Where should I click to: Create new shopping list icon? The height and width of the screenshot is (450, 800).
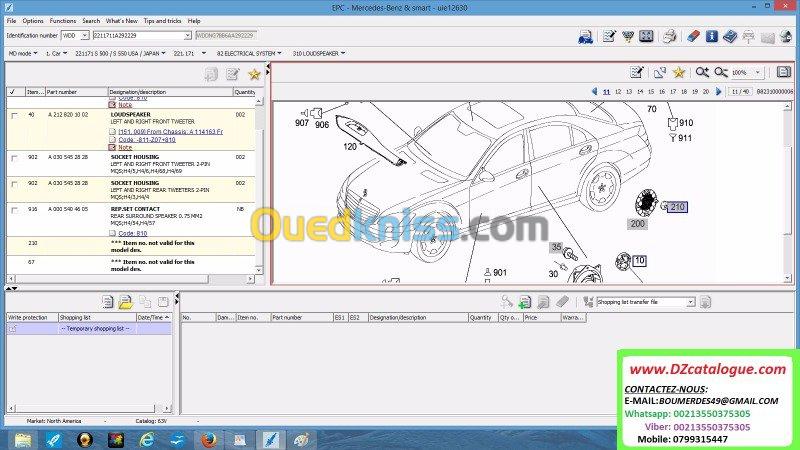click(107, 302)
